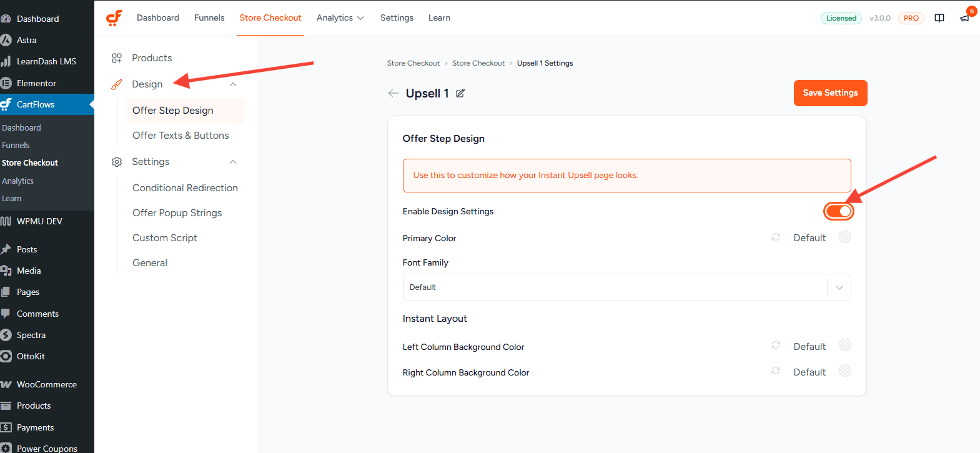Open Power Coupons in WordPress sidebar
Viewport: 980px width, 453px height.
pyautogui.click(x=47, y=449)
